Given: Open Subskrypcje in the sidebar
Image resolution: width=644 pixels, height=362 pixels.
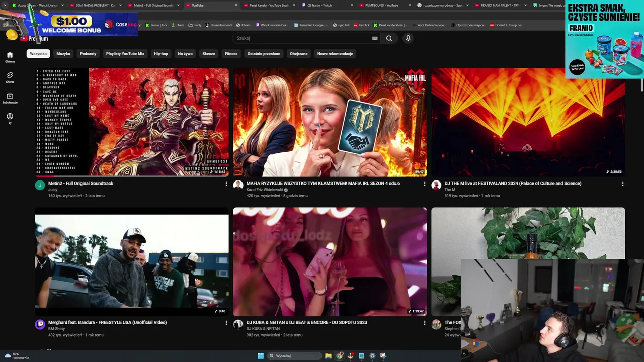Looking at the screenshot, I should (10, 98).
